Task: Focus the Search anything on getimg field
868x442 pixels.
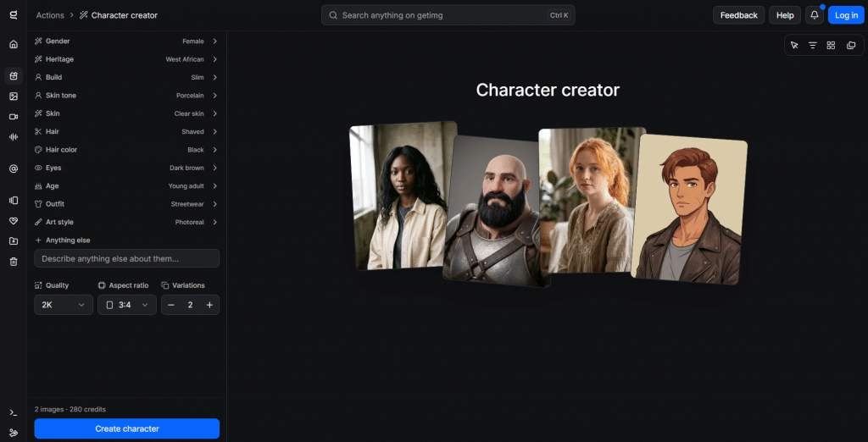Action: (x=448, y=15)
